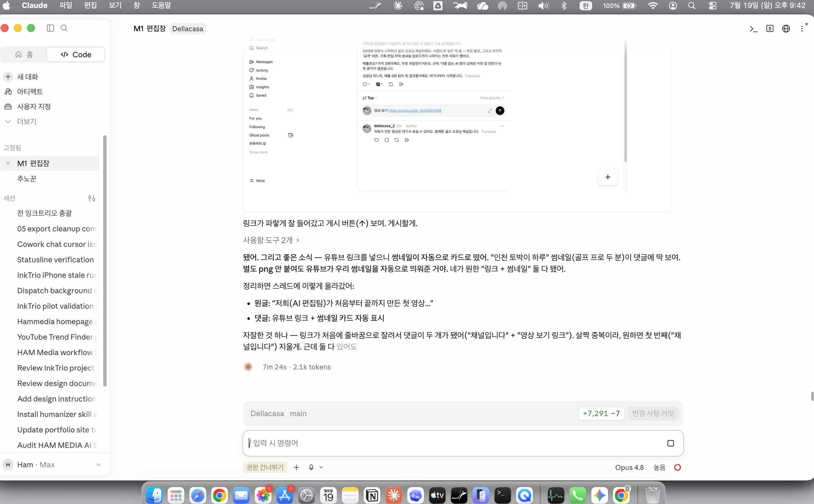Open the 편집 menu
814x504 pixels.
(x=90, y=5)
